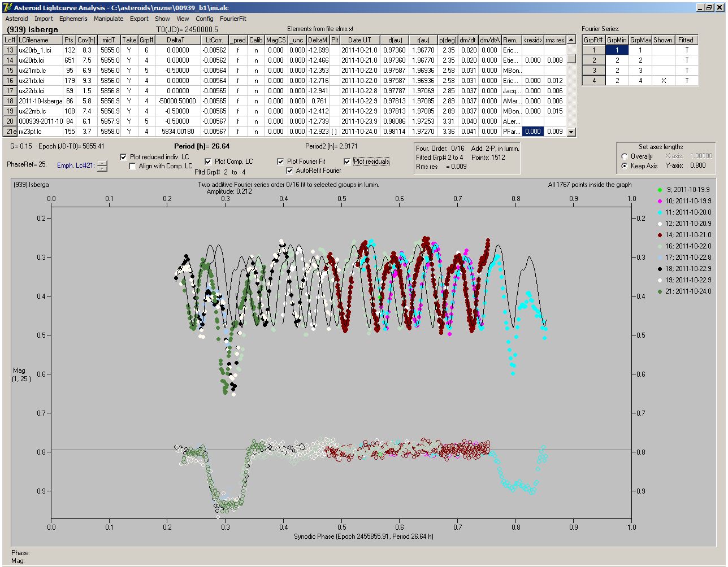Click the Period2 [h]= 2.9171 value

pos(332,146)
